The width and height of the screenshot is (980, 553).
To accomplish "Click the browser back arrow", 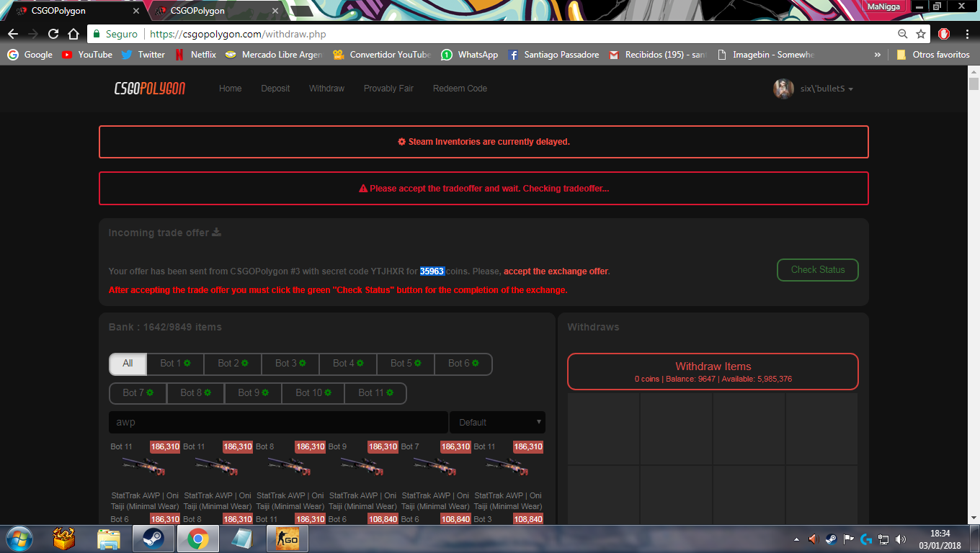I will (x=13, y=34).
